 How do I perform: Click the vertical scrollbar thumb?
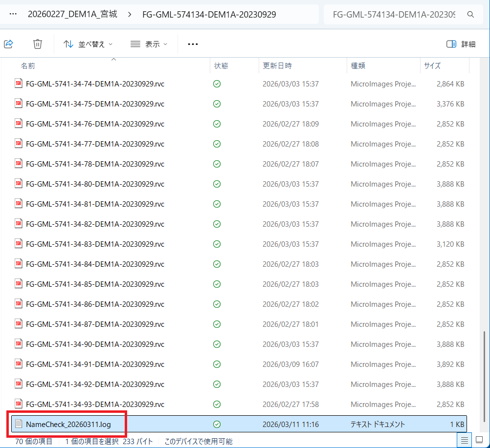(x=484, y=376)
